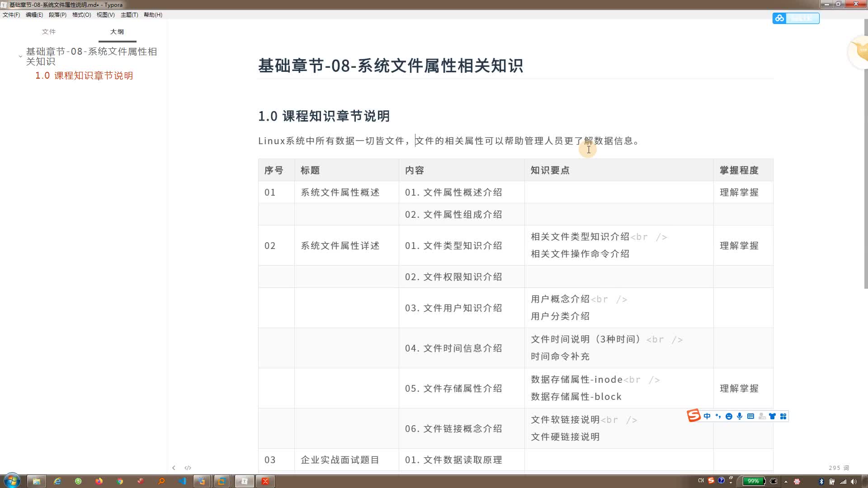This screenshot has height=488, width=868.
Task: Click cell 数据存储属性-block
Action: 576,397
